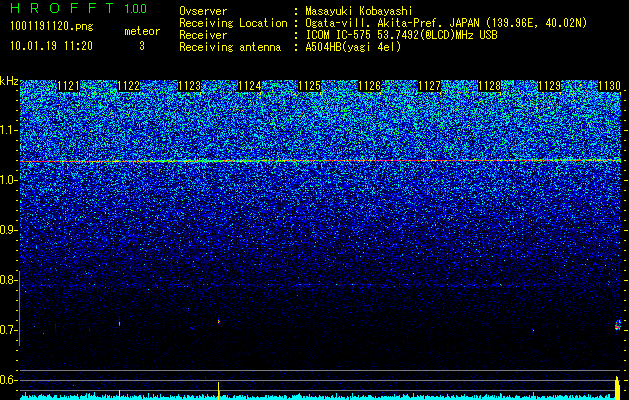Click the red carrier line near 1.04 kHz
Viewport: 629px width, 400px height.
click(320, 161)
